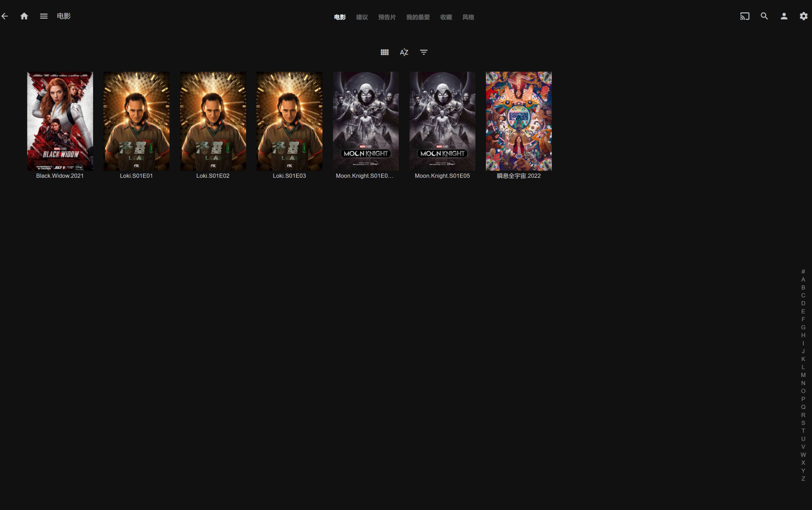Jump to letter T in alphabet picker
The image size is (812, 510).
coord(803,431)
